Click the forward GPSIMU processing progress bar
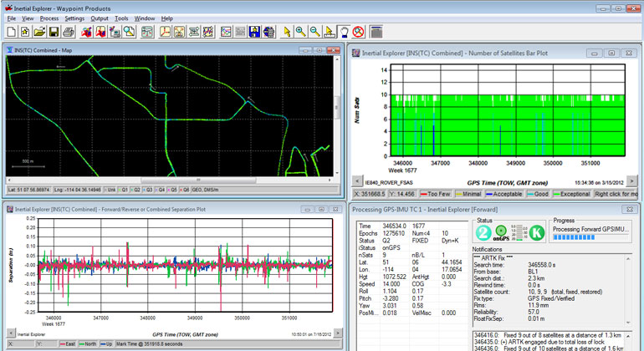644x351 pixels. 590,237
